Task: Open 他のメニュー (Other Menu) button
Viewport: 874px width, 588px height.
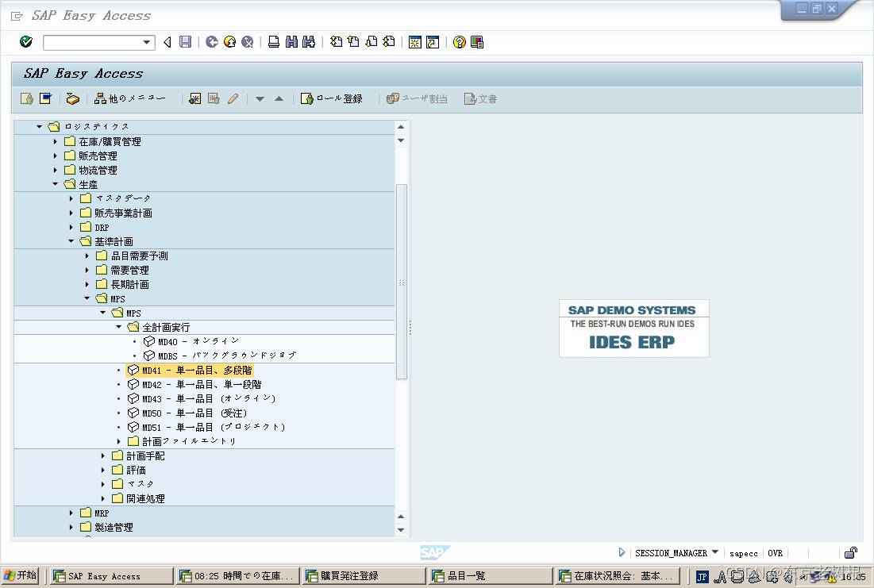Action: click(130, 98)
